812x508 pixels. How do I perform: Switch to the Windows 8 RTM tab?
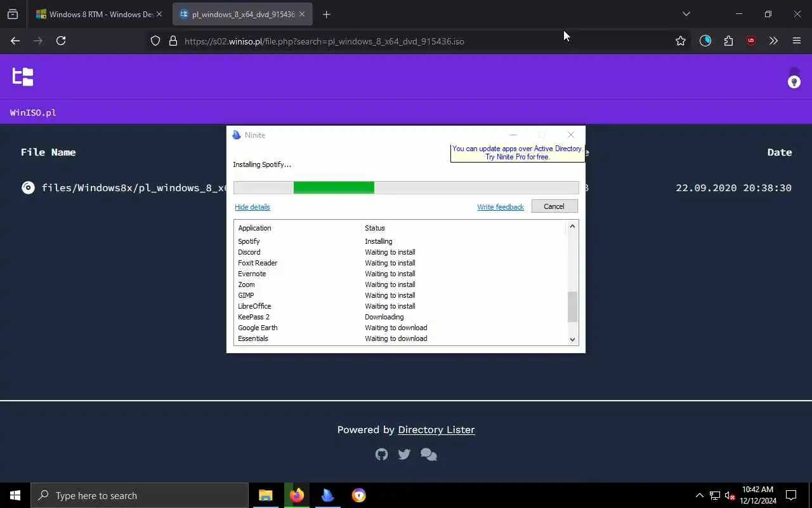coord(94,14)
